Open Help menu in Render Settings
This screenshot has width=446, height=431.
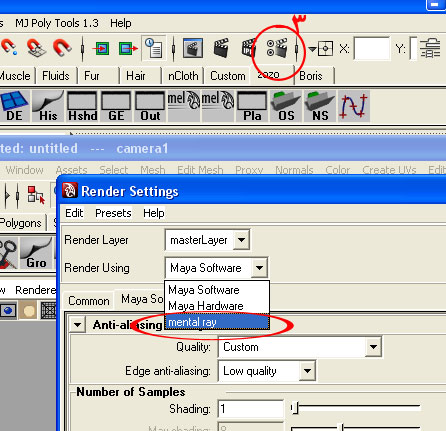[x=154, y=213]
